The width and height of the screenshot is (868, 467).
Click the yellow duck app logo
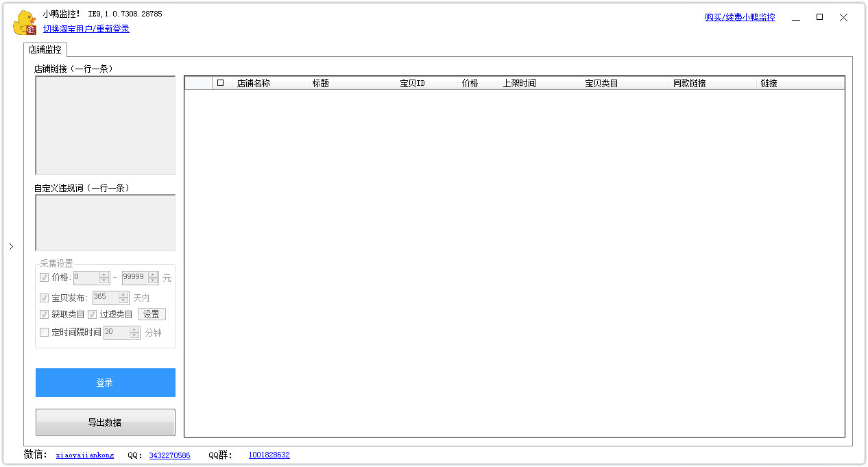(24, 23)
